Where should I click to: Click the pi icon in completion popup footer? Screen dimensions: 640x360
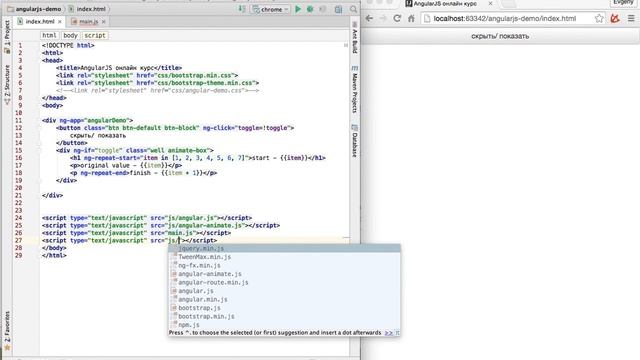click(397, 333)
